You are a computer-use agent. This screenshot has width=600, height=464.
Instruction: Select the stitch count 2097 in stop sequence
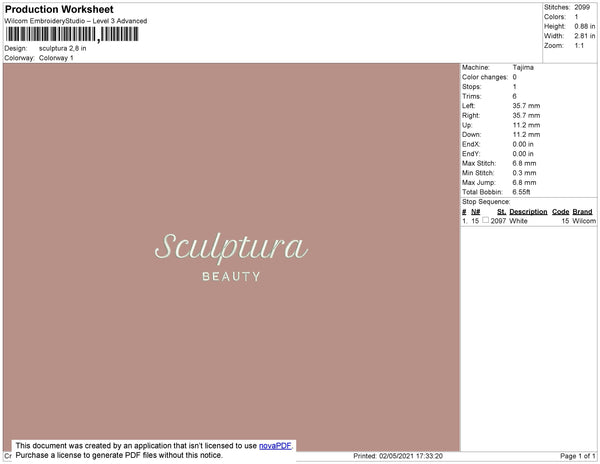pos(498,221)
